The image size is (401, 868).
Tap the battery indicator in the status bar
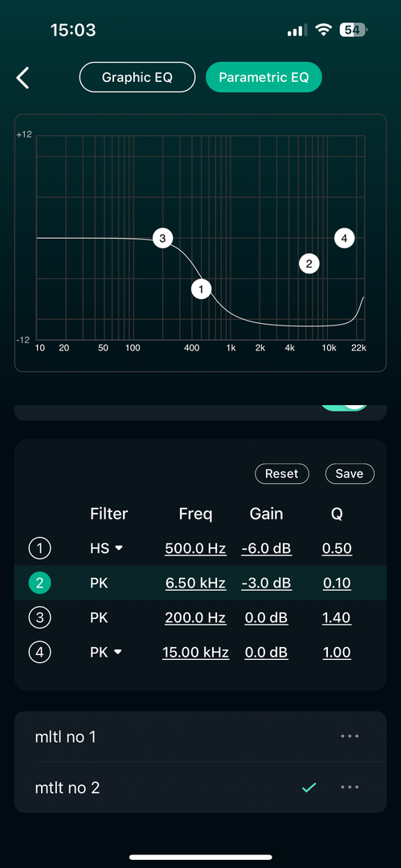pyautogui.click(x=354, y=30)
